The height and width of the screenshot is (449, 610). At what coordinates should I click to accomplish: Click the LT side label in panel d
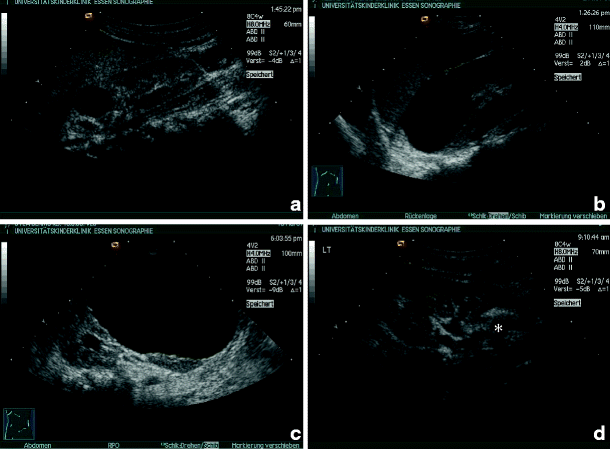point(326,250)
